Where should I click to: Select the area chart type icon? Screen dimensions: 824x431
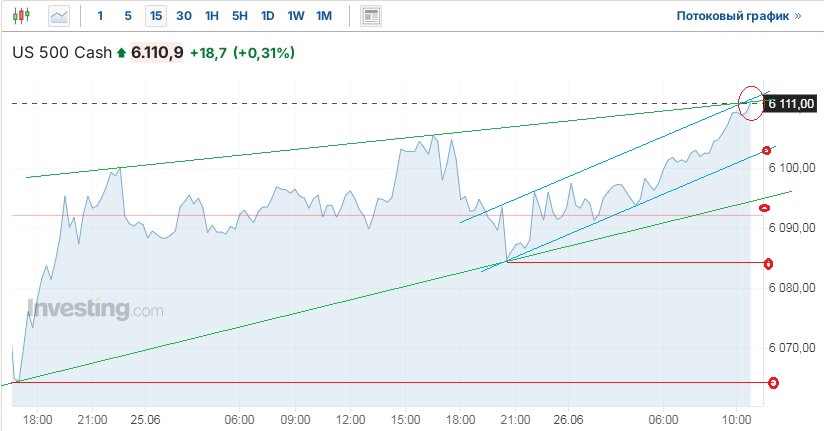tap(60, 16)
